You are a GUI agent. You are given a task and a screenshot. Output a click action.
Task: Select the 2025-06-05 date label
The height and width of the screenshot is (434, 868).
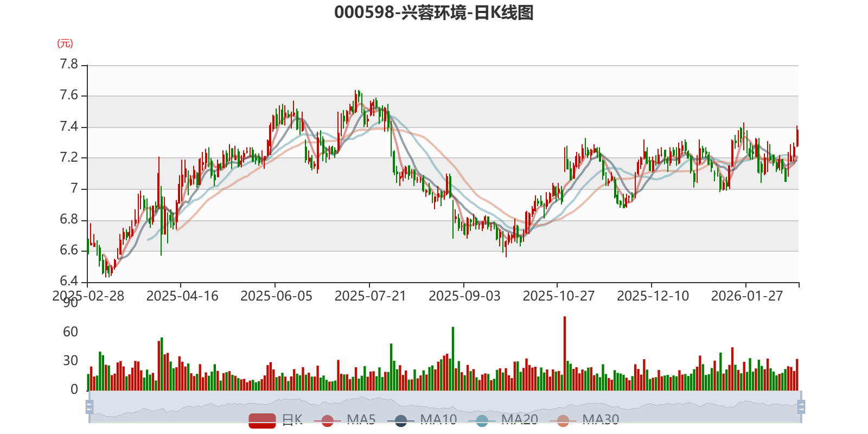pyautogui.click(x=276, y=296)
